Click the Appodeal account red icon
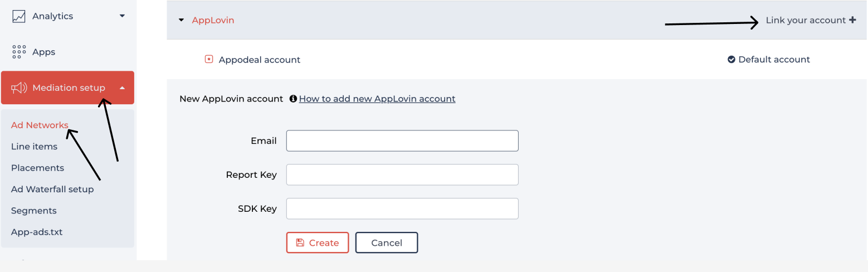This screenshot has width=868, height=272. point(209,59)
